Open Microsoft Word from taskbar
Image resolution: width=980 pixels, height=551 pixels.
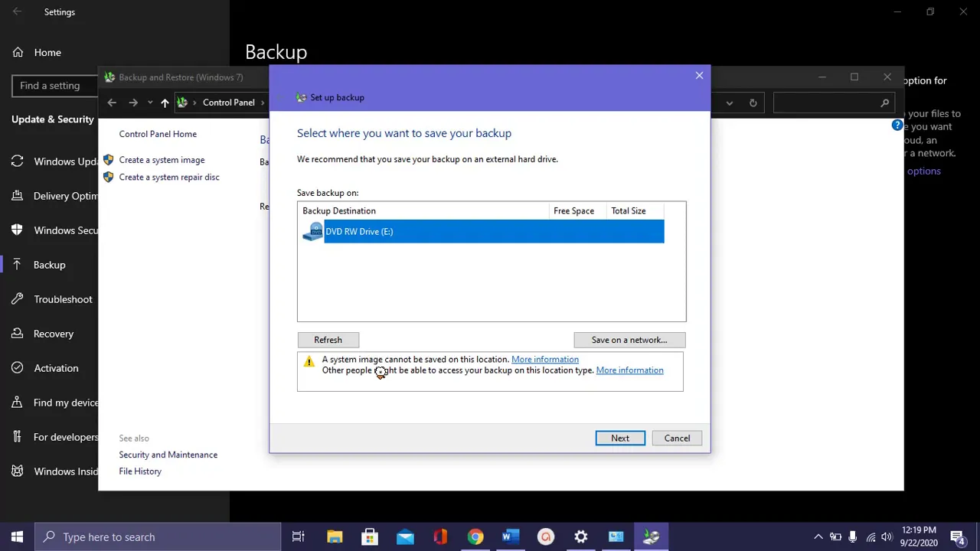tap(511, 537)
